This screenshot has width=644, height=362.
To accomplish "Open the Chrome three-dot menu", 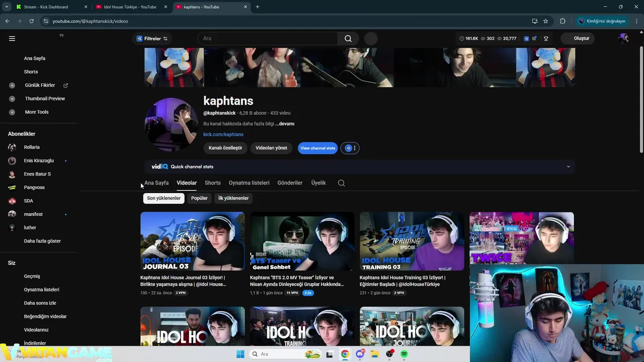I will (637, 21).
